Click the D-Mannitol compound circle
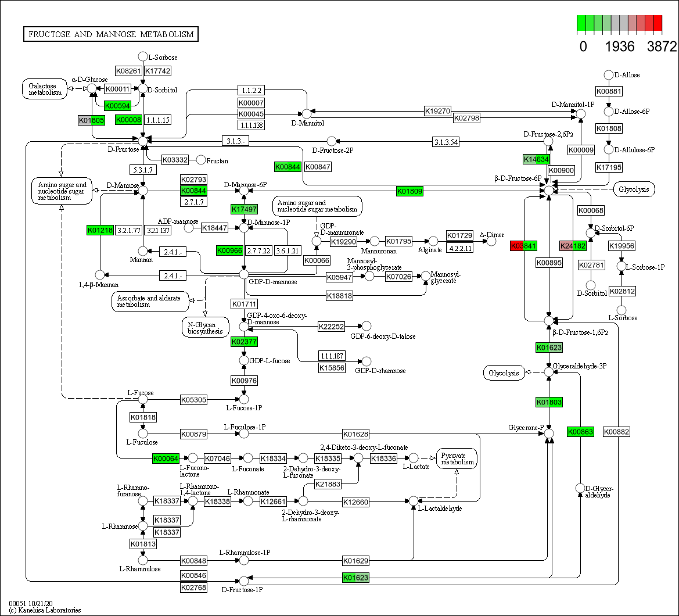Screen dimensions: 679x616 coord(306,113)
